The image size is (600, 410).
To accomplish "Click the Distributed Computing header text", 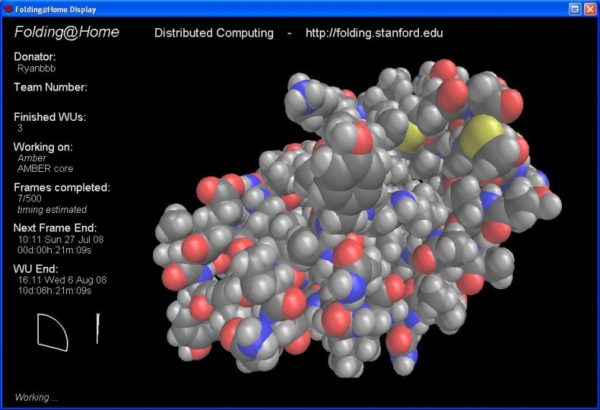I will pyautogui.click(x=213, y=33).
